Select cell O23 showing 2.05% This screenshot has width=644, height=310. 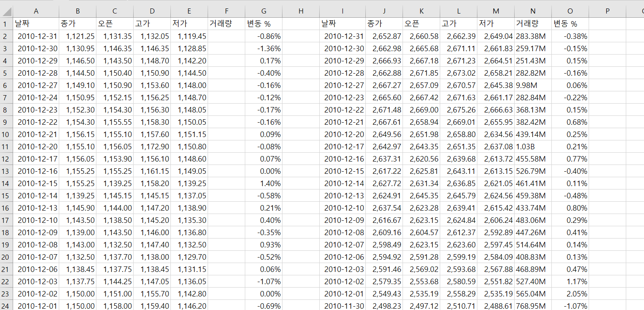point(570,294)
